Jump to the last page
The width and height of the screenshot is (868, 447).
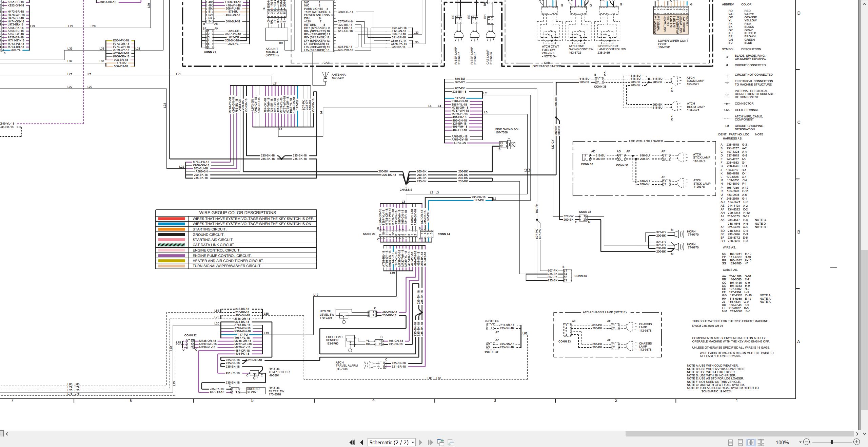430,442
